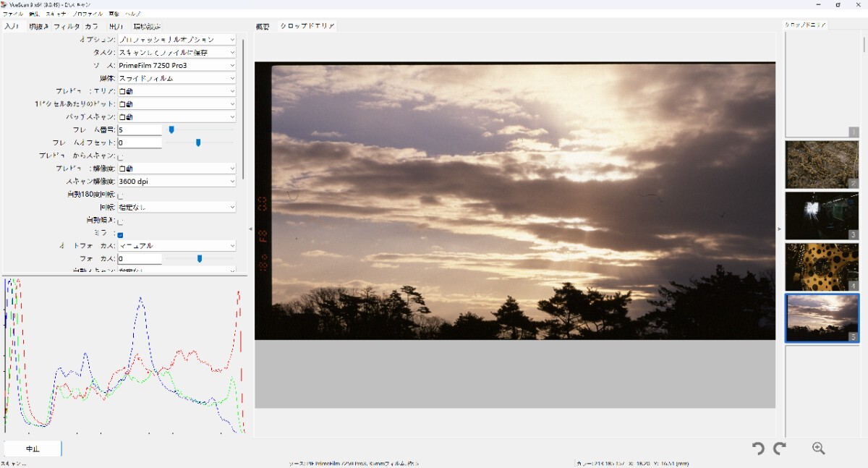Uncheck the ミラー checkbox
Viewport: 868px width, 468px height.
pyautogui.click(x=121, y=234)
